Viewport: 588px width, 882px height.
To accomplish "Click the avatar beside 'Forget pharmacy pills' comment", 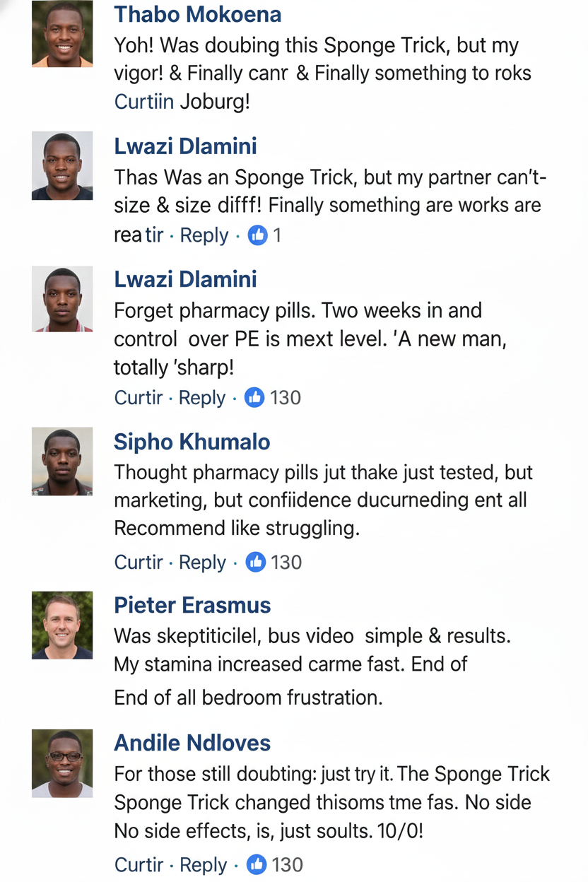I will click(62, 299).
